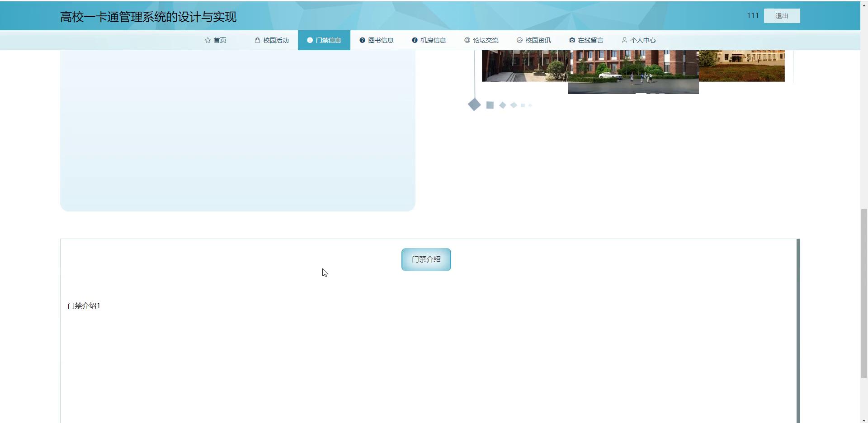Viewport: 868px width, 423px height.
Task: Open the 论坛交流 forum
Action: coord(481,40)
